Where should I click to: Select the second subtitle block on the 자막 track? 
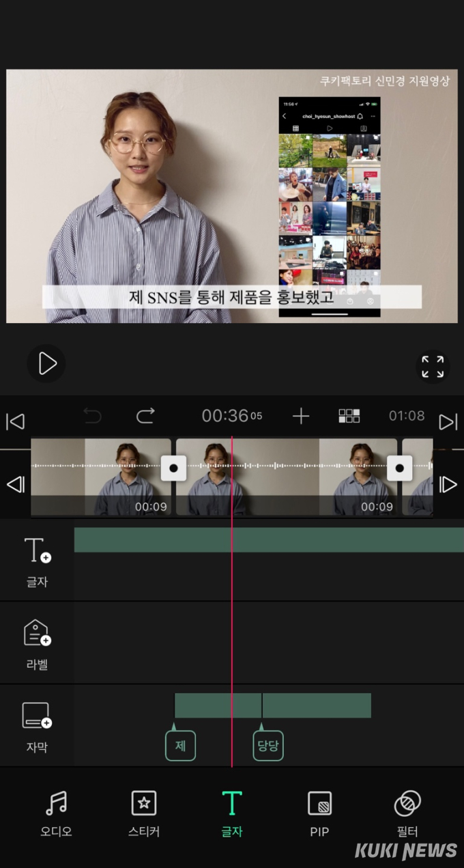pyautogui.click(x=317, y=705)
